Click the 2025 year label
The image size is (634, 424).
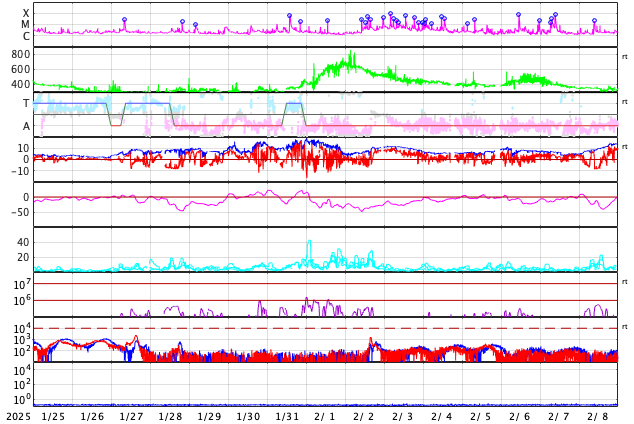coord(19,417)
